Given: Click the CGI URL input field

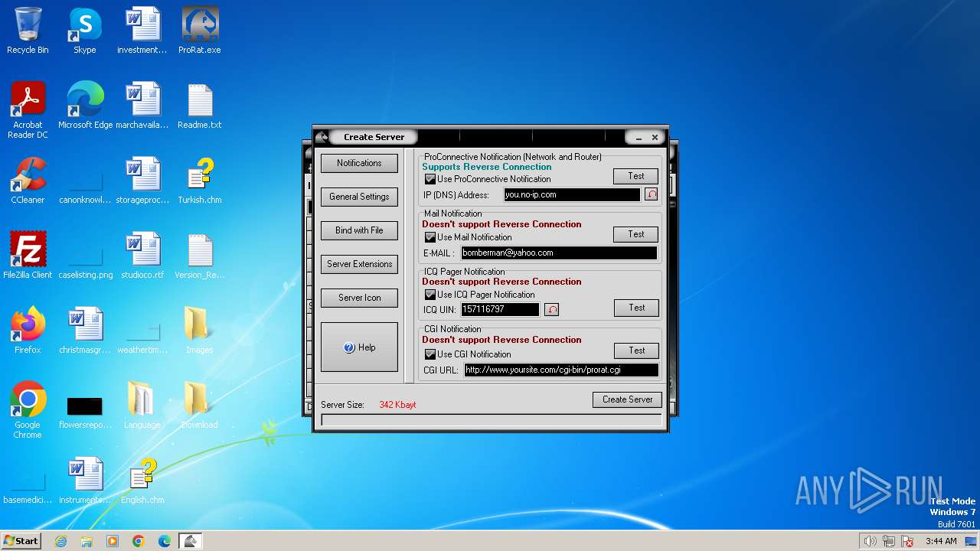Looking at the screenshot, I should coord(561,370).
